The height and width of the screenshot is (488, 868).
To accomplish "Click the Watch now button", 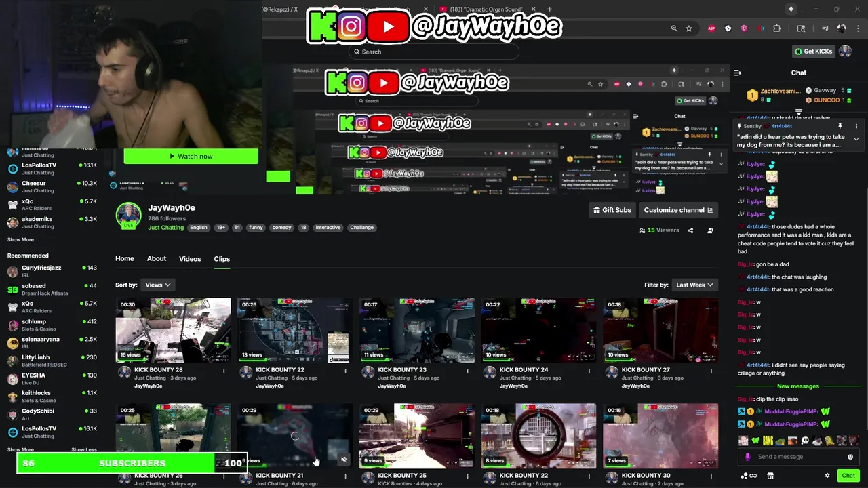I will [x=191, y=157].
